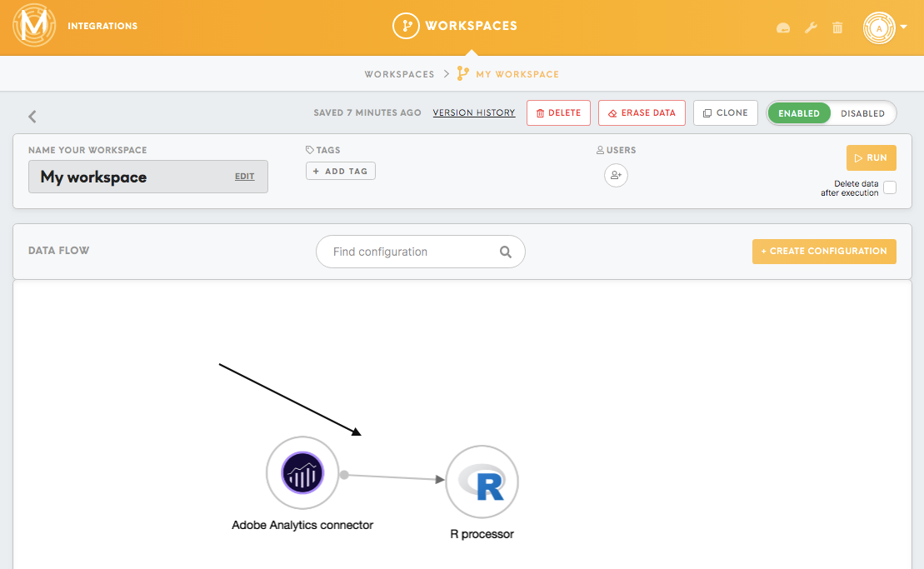
Task: Click the Data Flow heading
Action: point(59,250)
